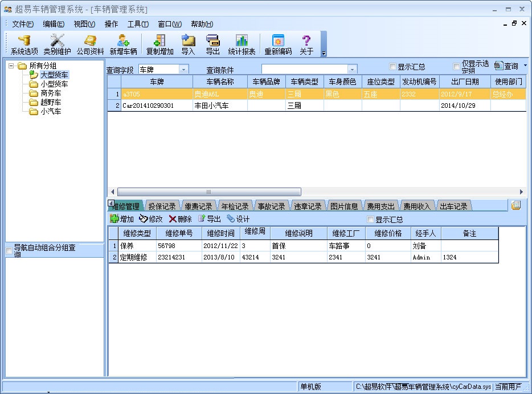The height and width of the screenshot is (394, 532).
Task: Open 统计报表 chart icon
Action: pyautogui.click(x=242, y=44)
